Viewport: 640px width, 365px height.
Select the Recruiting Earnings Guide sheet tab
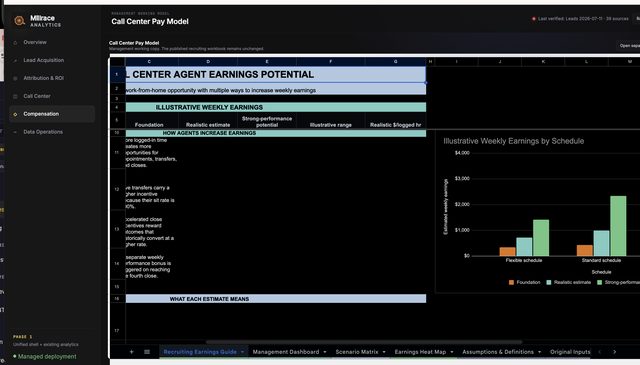[200, 352]
